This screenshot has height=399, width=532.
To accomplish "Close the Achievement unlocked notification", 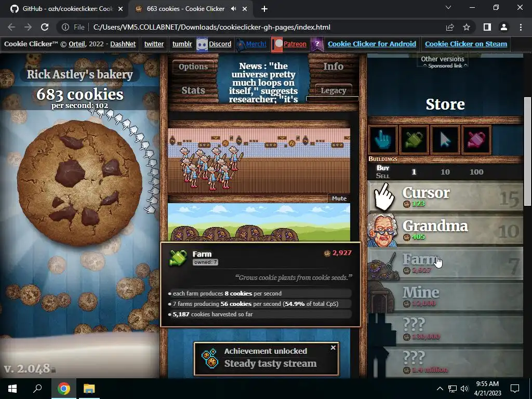I will click(333, 348).
